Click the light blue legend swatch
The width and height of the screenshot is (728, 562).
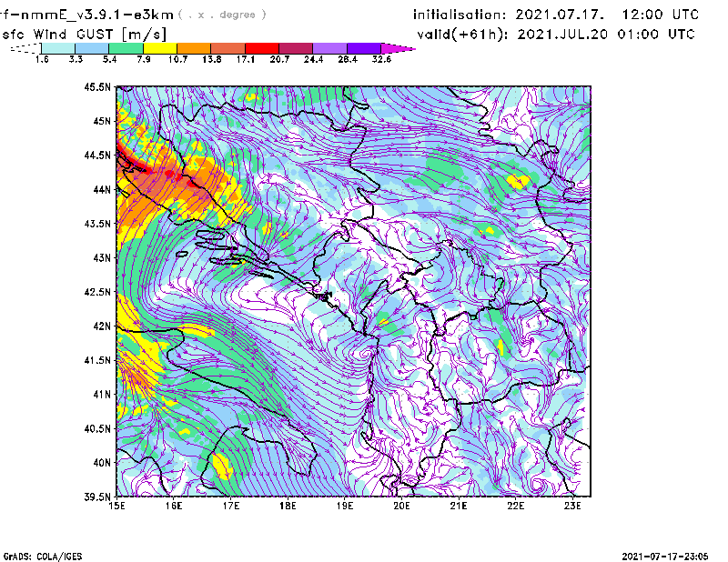pyautogui.click(x=92, y=48)
